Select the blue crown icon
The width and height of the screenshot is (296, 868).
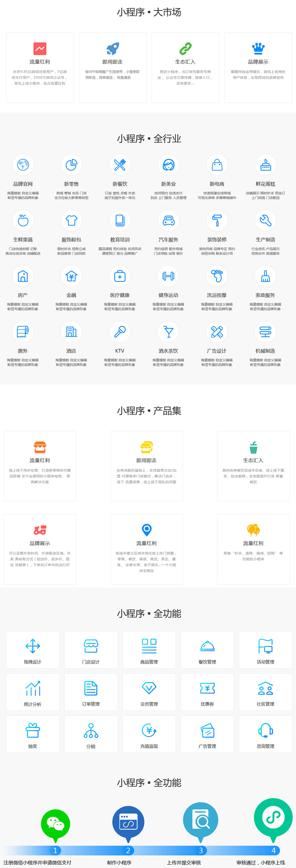[x=258, y=49]
